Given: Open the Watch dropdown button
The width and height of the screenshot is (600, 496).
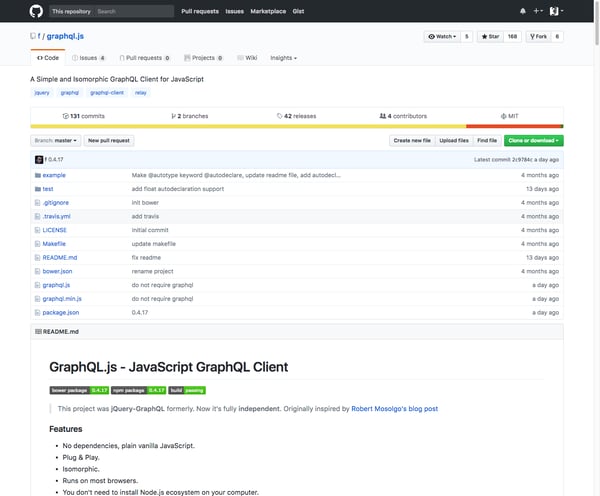Looking at the screenshot, I should tap(442, 36).
